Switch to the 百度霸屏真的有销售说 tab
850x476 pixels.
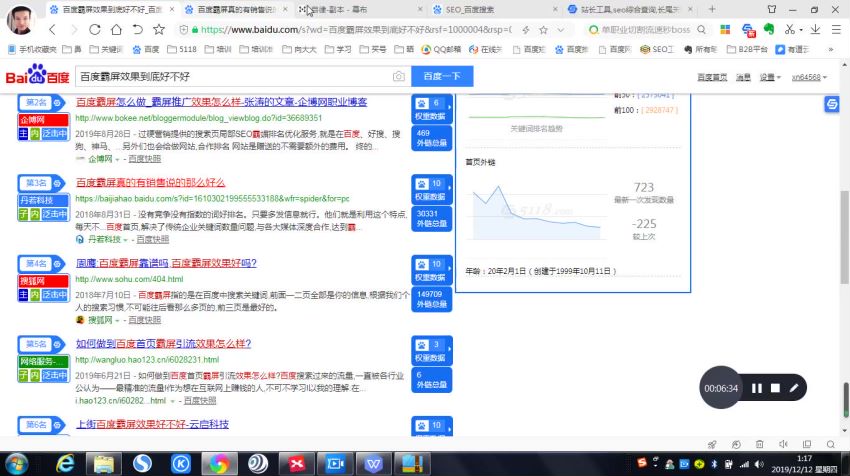click(x=236, y=9)
